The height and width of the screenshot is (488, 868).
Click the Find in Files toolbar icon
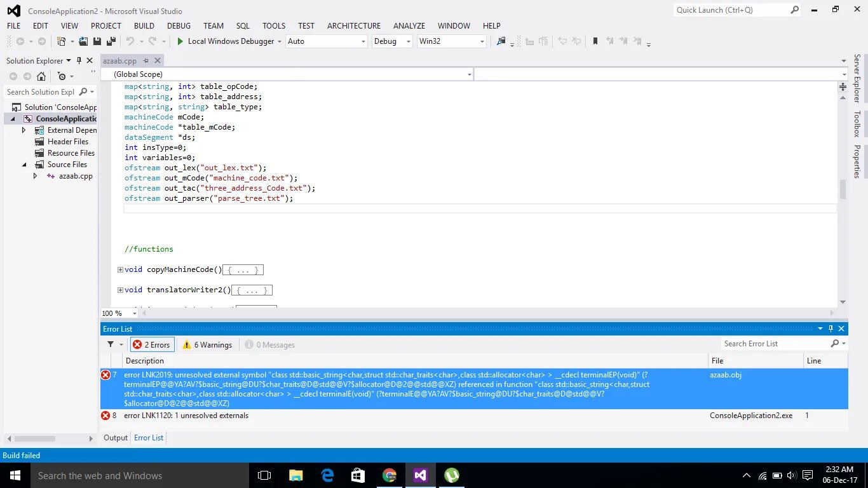(x=501, y=41)
